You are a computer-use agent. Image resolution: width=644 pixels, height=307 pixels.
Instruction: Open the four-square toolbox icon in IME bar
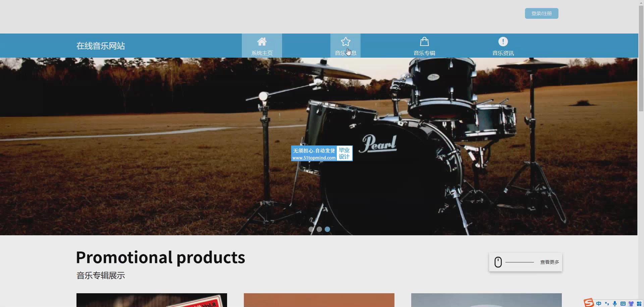[x=639, y=304]
